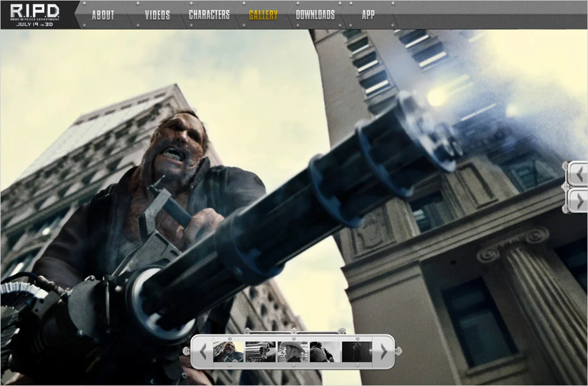Select the Gallery tab
The width and height of the screenshot is (588, 386).
[x=263, y=15]
